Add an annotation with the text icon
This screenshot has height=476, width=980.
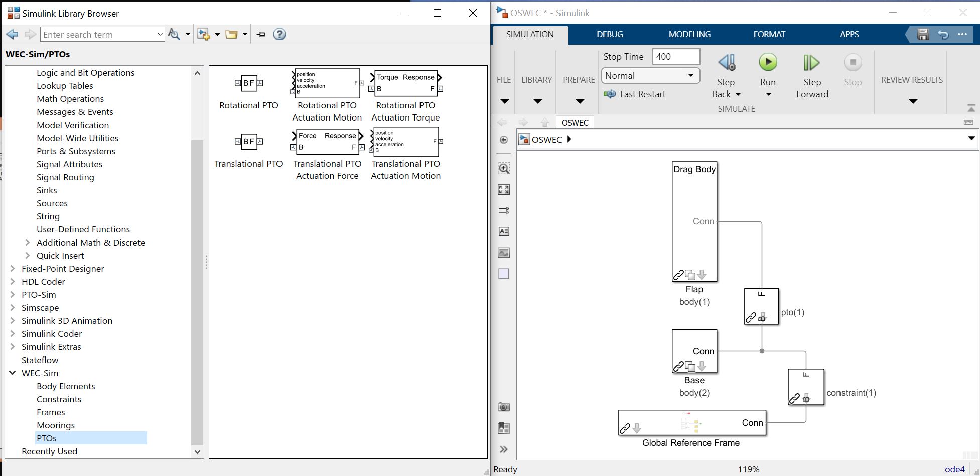coord(504,231)
